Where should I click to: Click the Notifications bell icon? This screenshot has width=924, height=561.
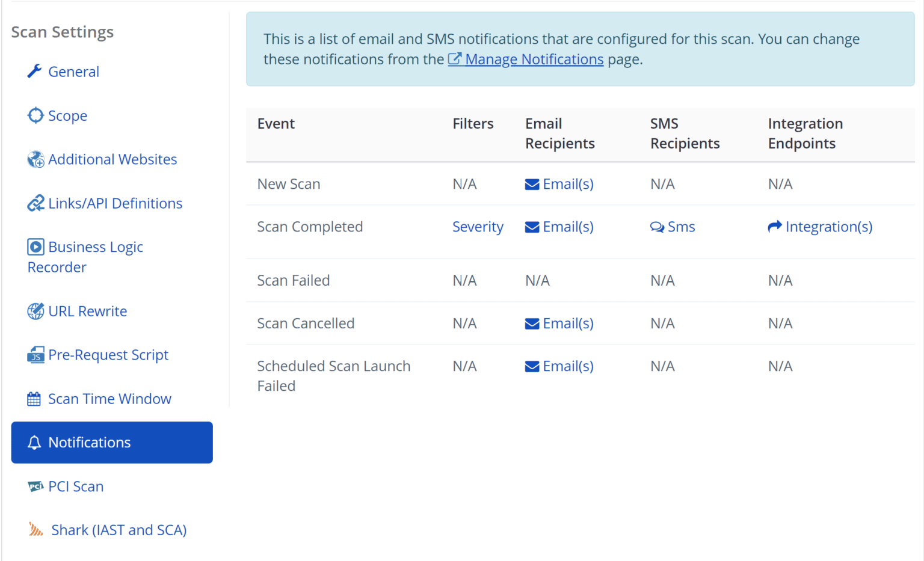click(34, 442)
